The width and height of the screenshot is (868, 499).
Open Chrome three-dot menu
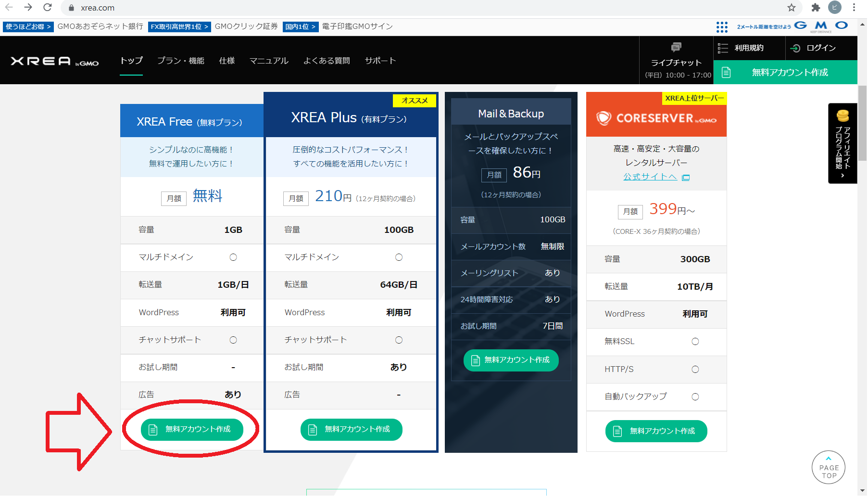click(854, 7)
